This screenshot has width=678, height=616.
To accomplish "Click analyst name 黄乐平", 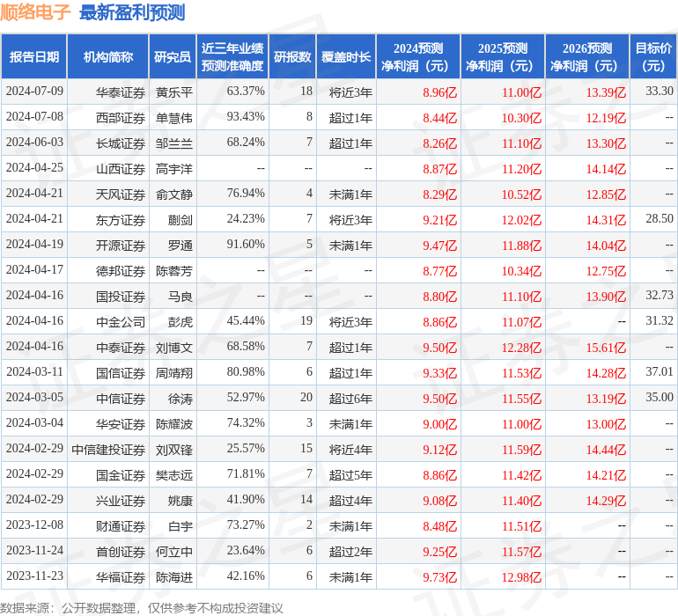I will [x=173, y=92].
